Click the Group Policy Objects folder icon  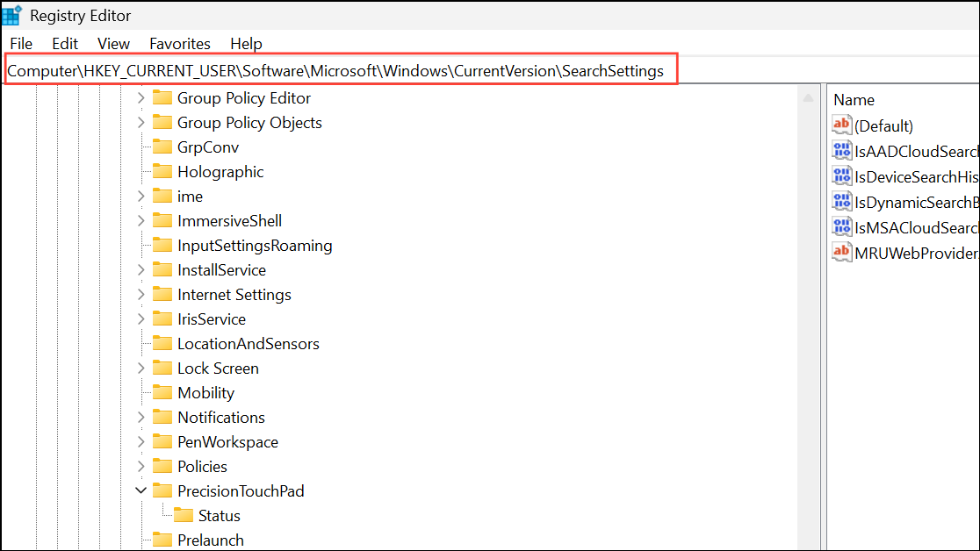[x=162, y=122]
